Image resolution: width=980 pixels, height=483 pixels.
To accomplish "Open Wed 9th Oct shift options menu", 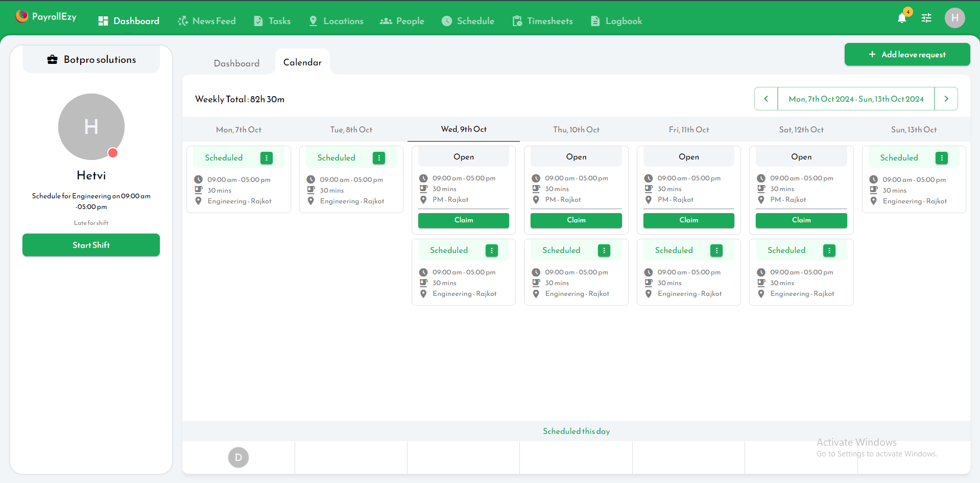I will (492, 250).
